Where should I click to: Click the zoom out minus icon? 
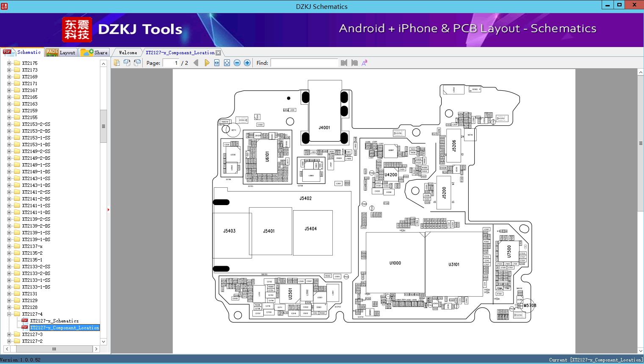(237, 63)
